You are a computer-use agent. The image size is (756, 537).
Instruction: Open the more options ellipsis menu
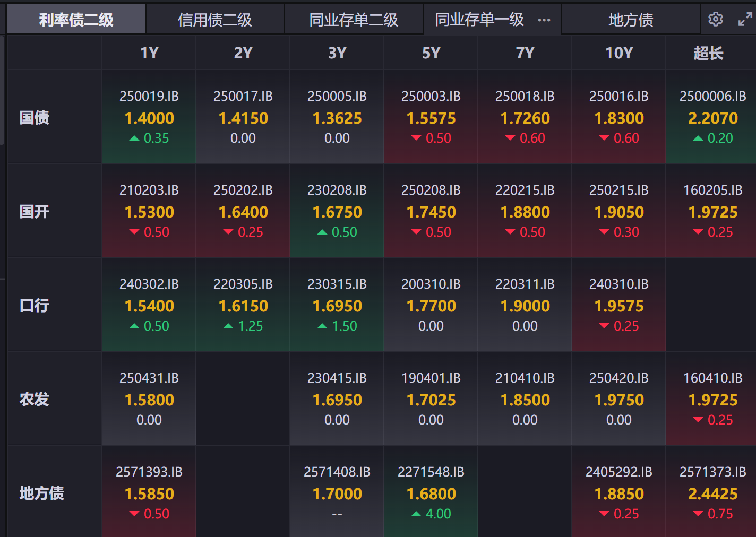(x=544, y=20)
